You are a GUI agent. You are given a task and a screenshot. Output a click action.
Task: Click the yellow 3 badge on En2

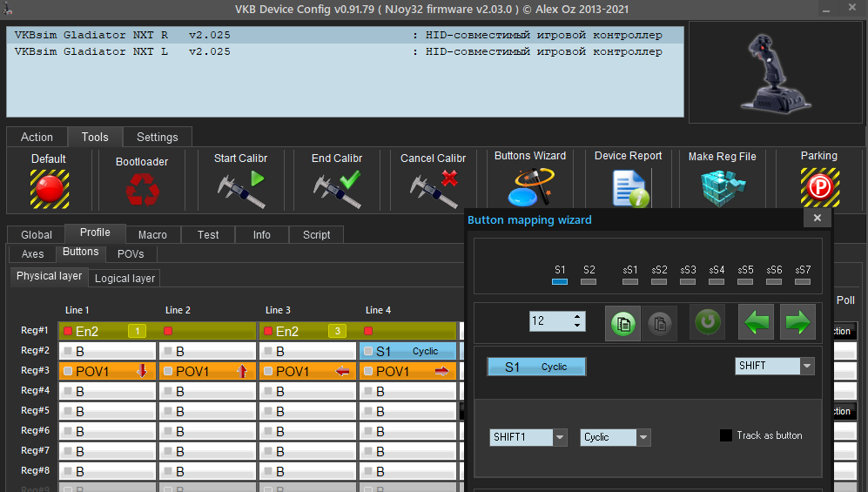(337, 331)
